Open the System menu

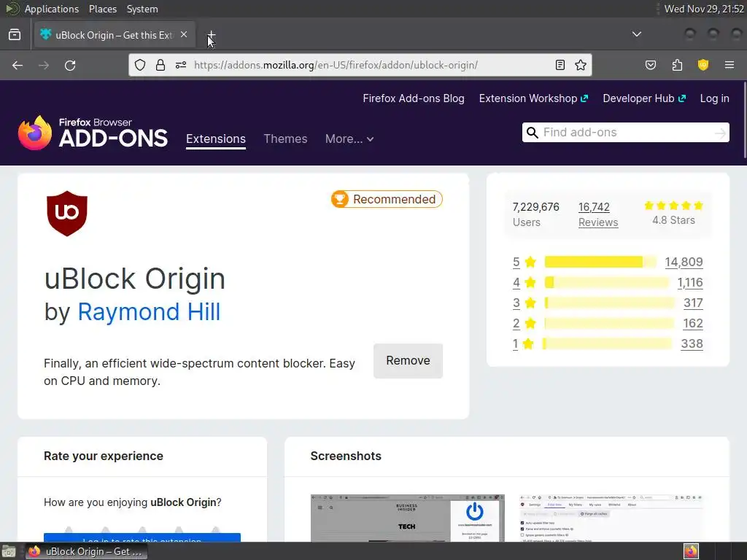[x=142, y=9]
